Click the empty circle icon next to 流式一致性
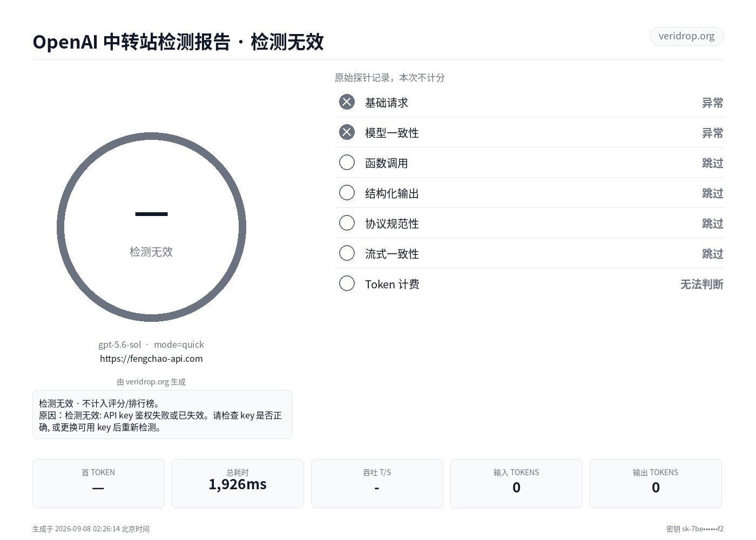 347,253
